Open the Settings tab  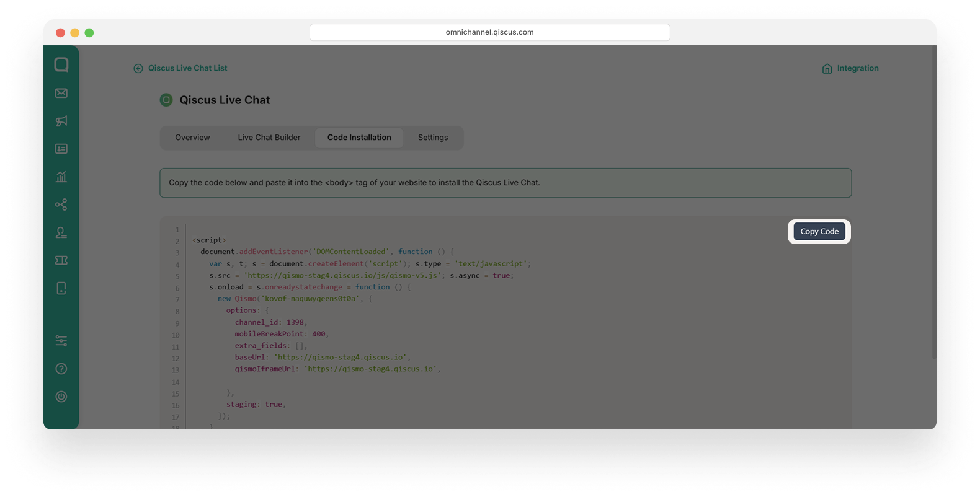(433, 138)
